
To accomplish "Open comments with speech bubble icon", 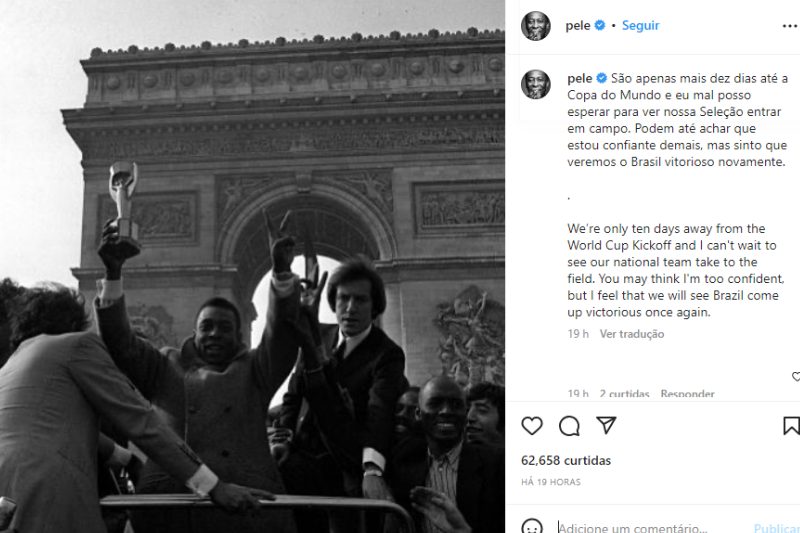I will [x=569, y=426].
